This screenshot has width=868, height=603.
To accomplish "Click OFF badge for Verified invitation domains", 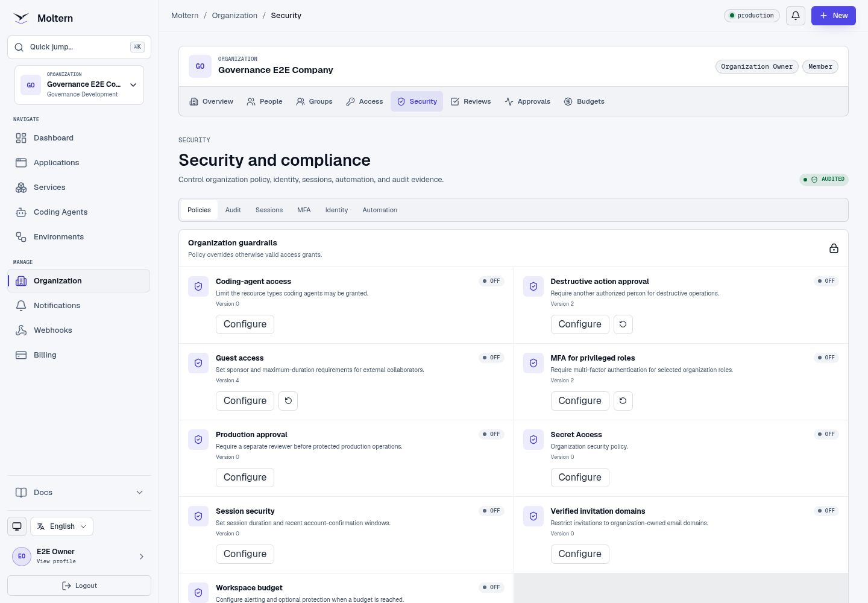I will 826,511.
